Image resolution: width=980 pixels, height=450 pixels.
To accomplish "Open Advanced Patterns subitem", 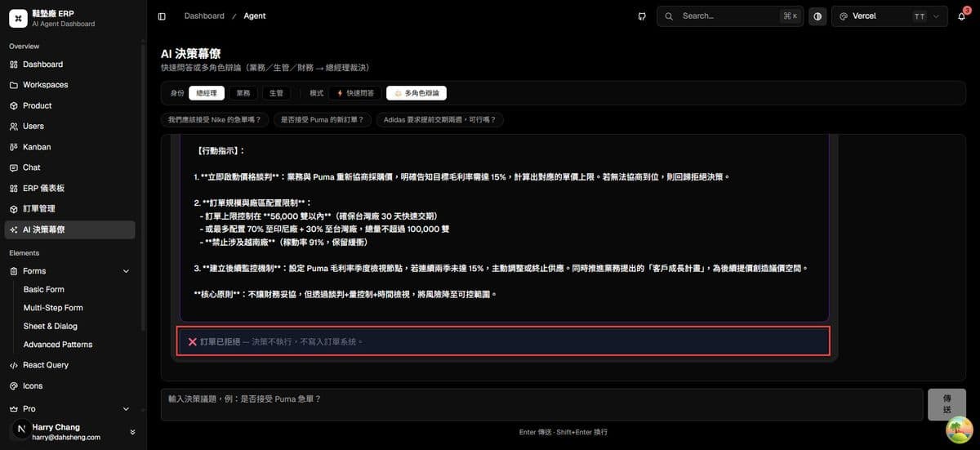I will click(58, 345).
